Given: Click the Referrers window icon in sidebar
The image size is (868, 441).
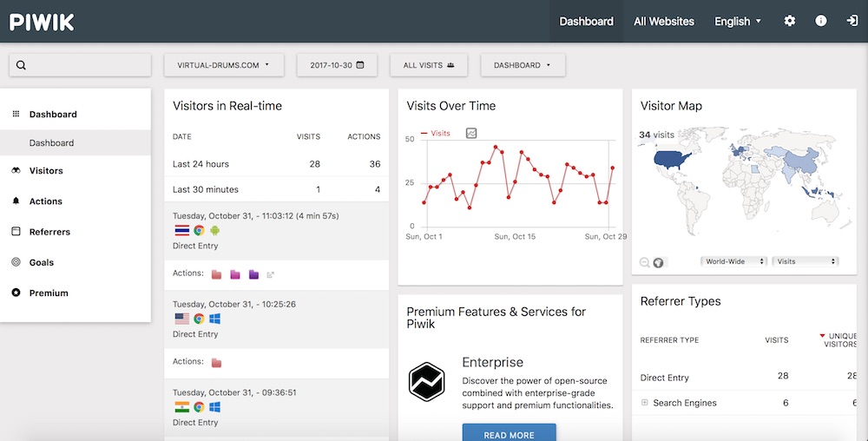Looking at the screenshot, I should tap(16, 231).
